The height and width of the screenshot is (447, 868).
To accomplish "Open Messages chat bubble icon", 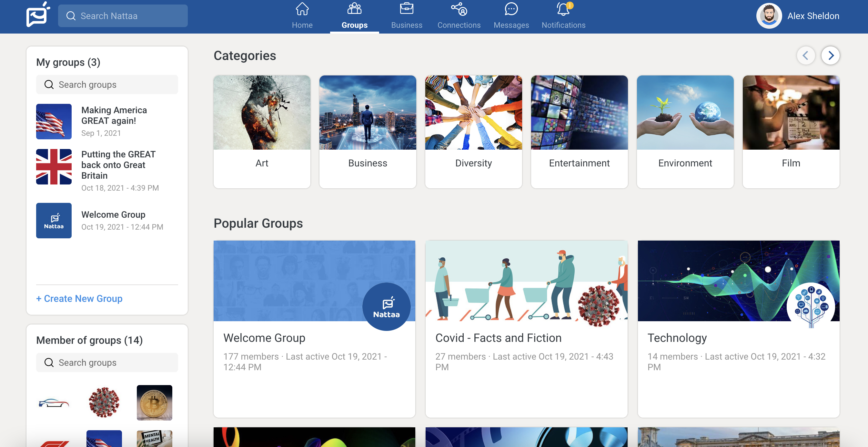I will point(511,9).
